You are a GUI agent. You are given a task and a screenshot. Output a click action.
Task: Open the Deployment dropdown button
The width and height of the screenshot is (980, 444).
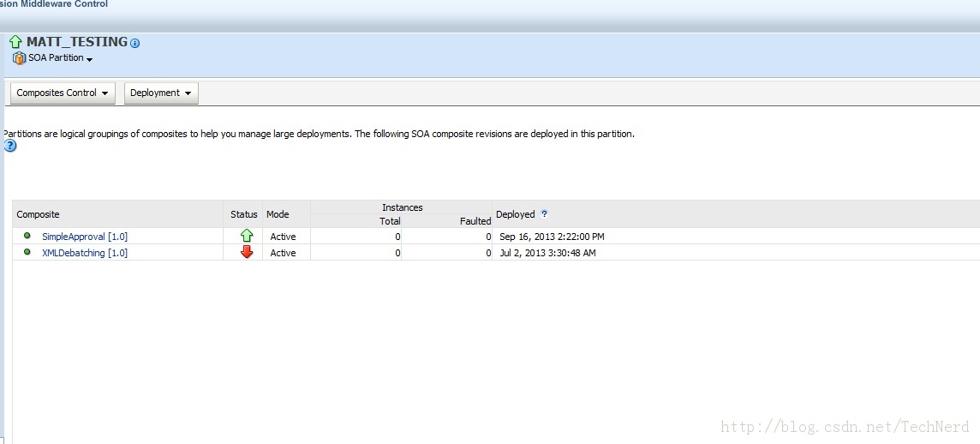click(161, 93)
